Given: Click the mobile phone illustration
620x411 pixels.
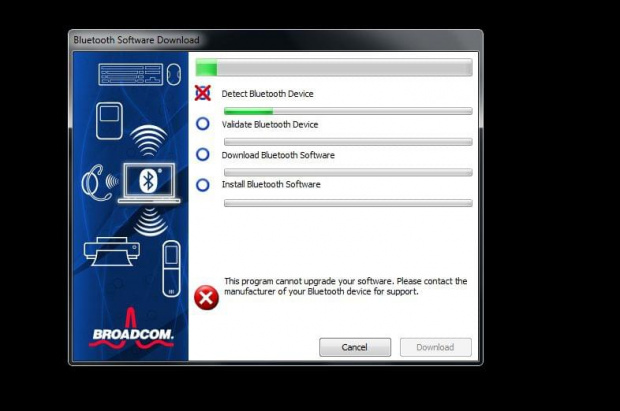Looking at the screenshot, I should click(171, 269).
